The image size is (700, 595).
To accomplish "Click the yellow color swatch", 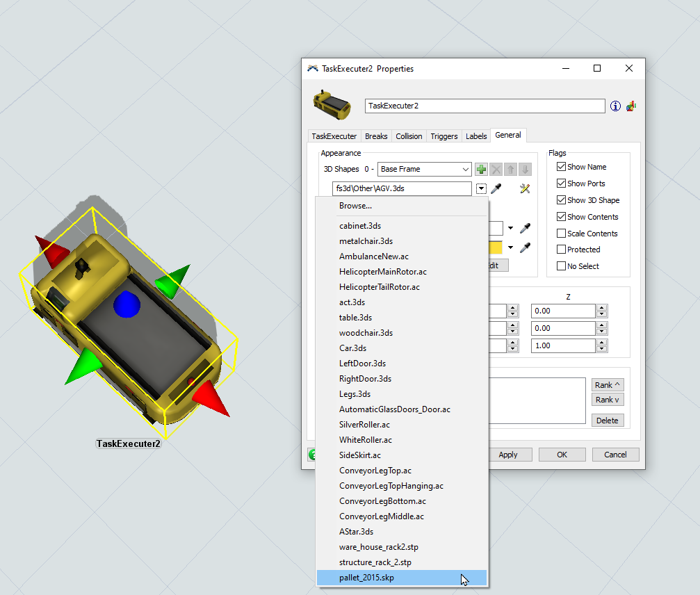I will pyautogui.click(x=496, y=247).
